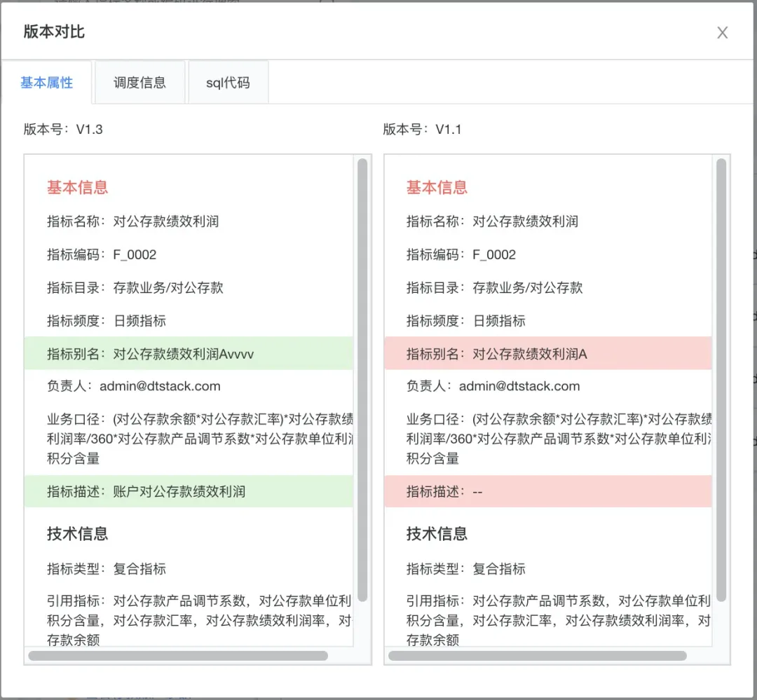Open the 调度信息 tab

coord(139,83)
